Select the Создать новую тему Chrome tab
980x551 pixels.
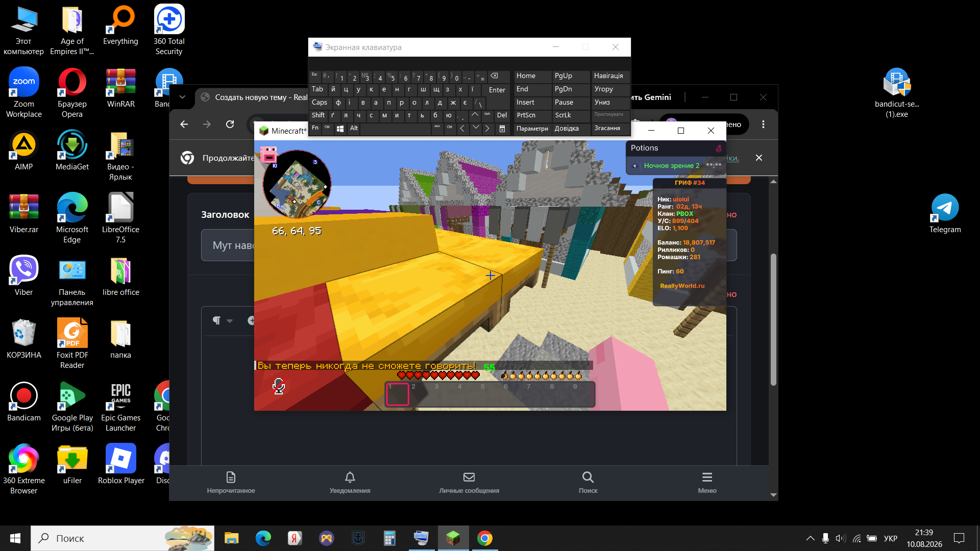(253, 97)
